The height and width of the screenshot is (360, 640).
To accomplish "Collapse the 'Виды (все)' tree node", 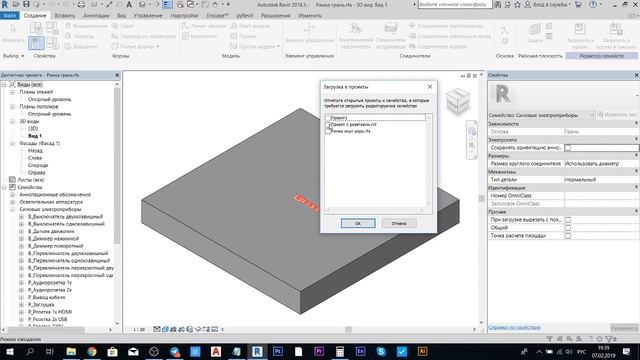I will 4,84.
